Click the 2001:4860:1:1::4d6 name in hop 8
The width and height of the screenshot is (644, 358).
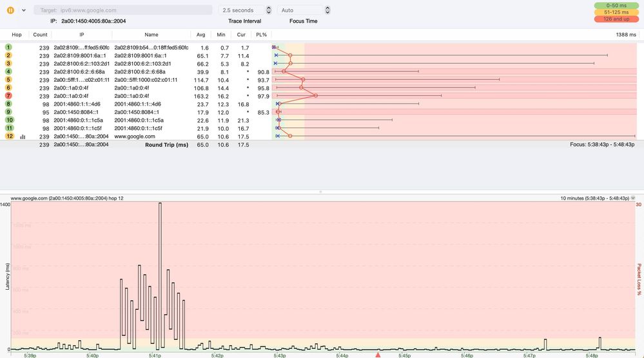137,104
